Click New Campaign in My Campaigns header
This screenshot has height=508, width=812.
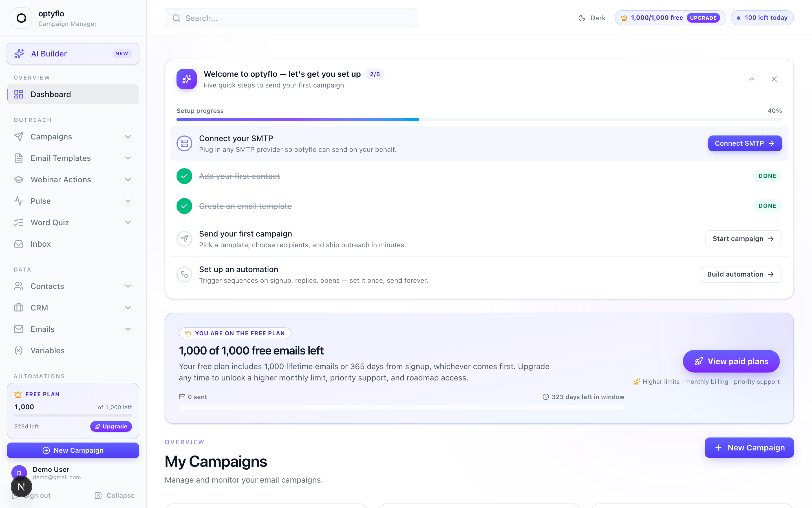(x=749, y=448)
